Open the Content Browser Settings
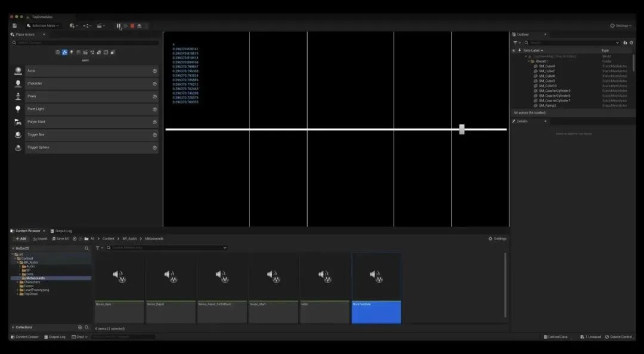This screenshot has height=354, width=644. click(497, 239)
